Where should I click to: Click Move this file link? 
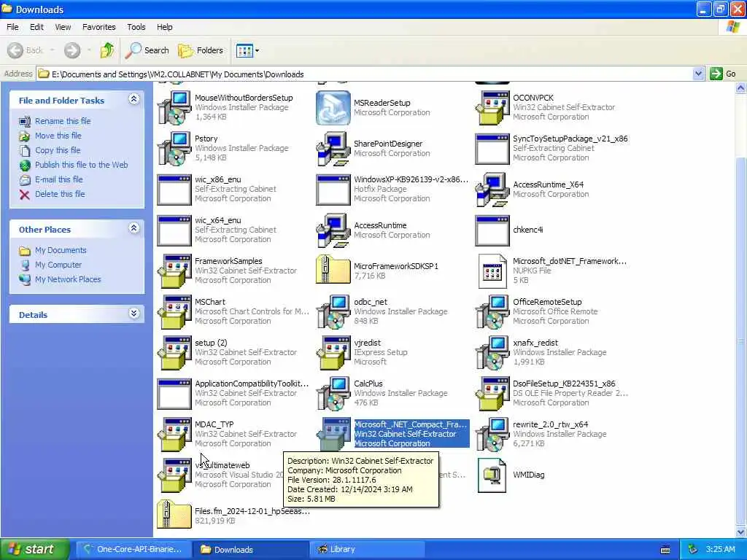tap(58, 136)
